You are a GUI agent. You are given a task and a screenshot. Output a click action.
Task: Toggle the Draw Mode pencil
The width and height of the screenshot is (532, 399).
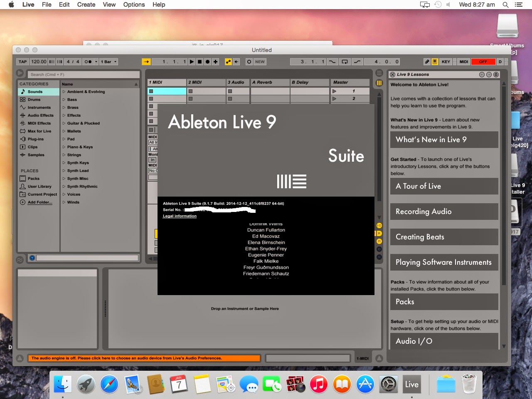coord(427,62)
